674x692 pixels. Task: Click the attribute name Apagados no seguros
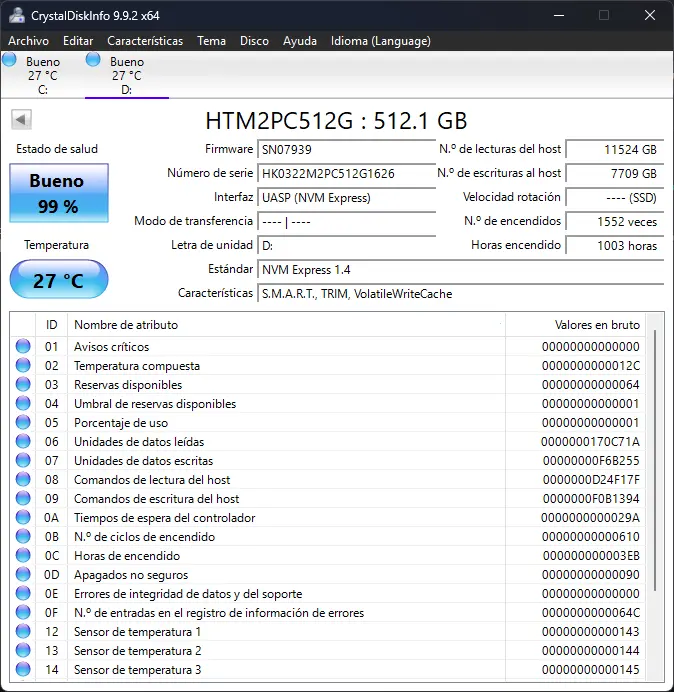[x=131, y=575]
